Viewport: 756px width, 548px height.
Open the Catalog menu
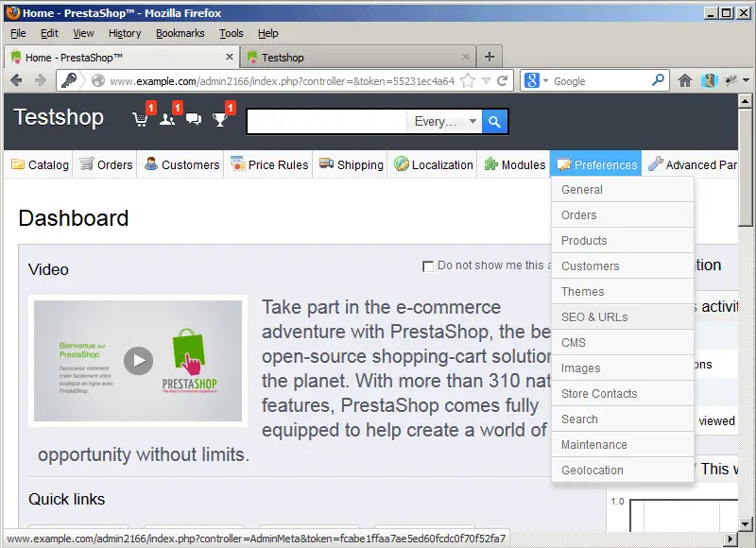tap(40, 164)
